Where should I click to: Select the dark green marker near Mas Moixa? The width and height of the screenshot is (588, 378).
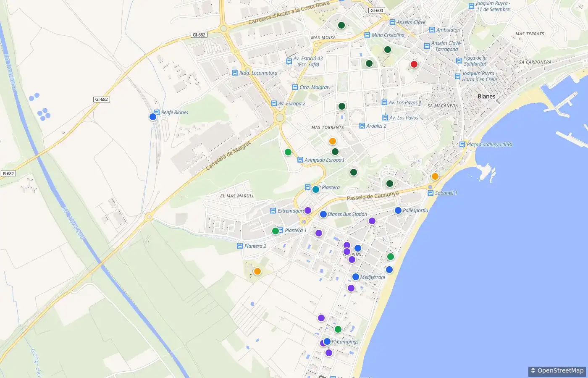(x=341, y=25)
